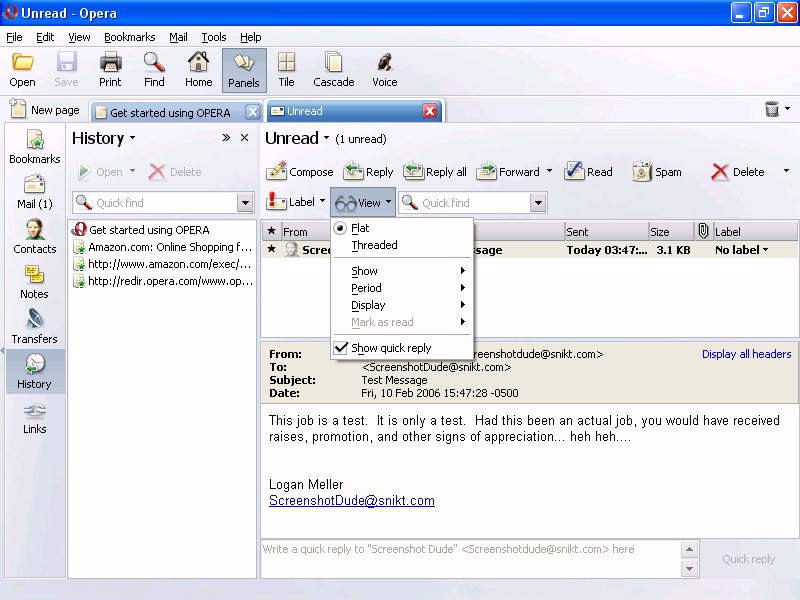Click the Voice toolbar icon
The width and height of the screenshot is (800, 600).
click(x=384, y=63)
